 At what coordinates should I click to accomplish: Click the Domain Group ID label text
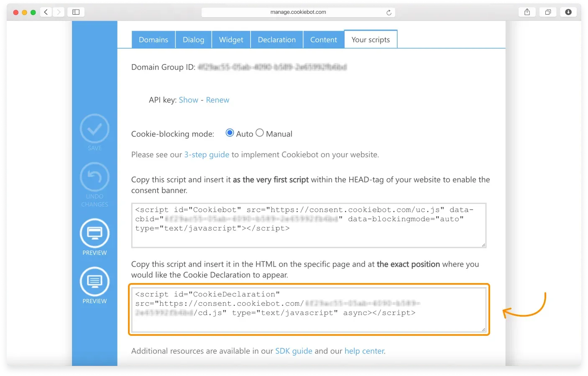[x=163, y=67]
